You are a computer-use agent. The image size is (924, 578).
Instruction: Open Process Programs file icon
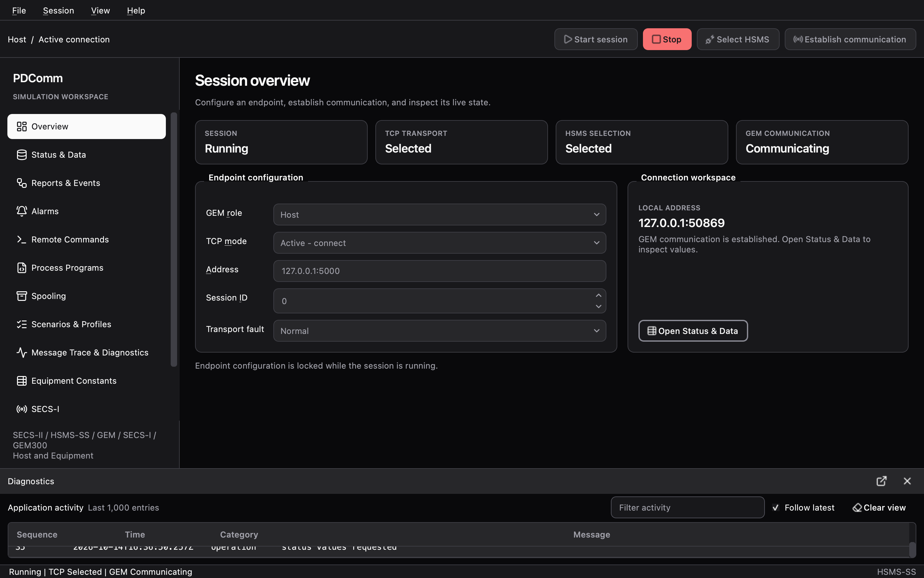pyautogui.click(x=22, y=268)
